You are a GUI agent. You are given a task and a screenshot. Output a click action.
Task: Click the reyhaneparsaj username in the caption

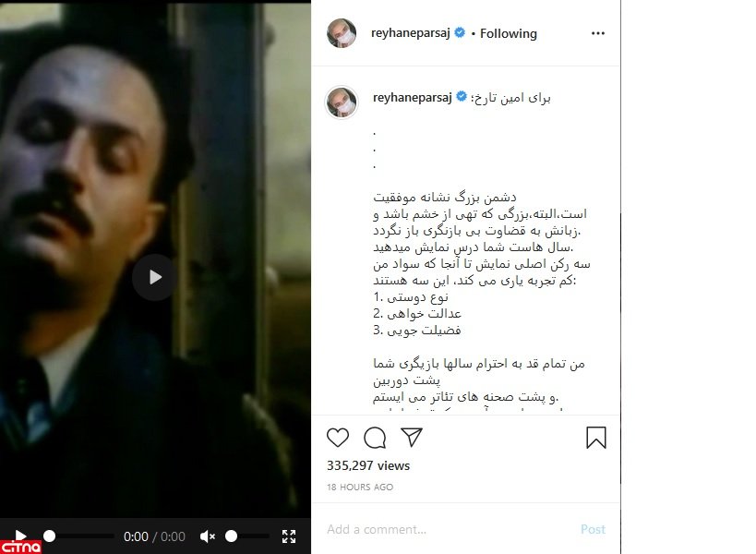pyautogui.click(x=413, y=97)
